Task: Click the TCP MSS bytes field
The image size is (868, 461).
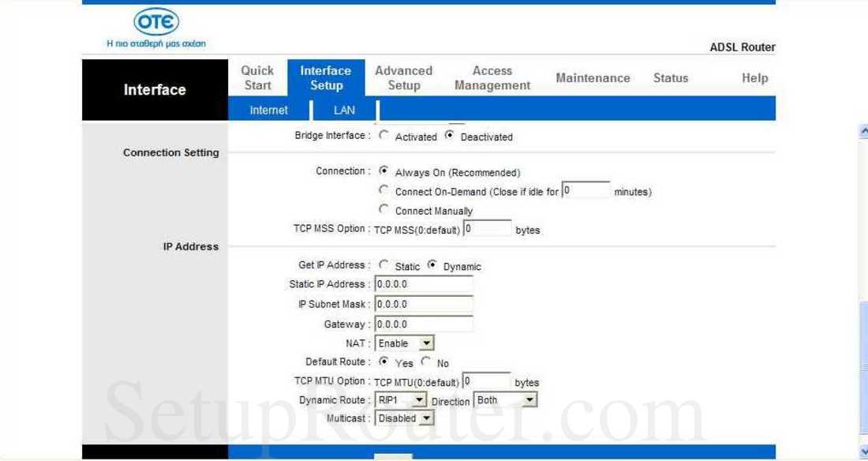Action: pos(487,228)
